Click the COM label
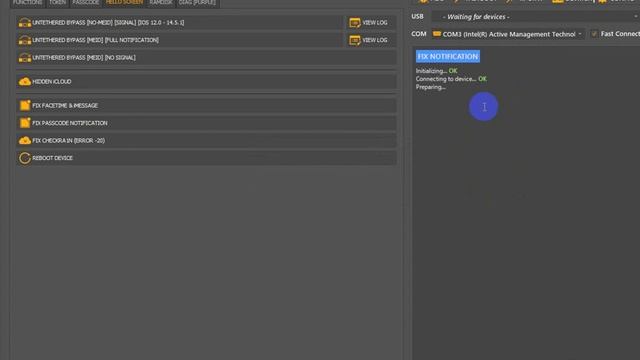The width and height of the screenshot is (640, 360). click(419, 34)
